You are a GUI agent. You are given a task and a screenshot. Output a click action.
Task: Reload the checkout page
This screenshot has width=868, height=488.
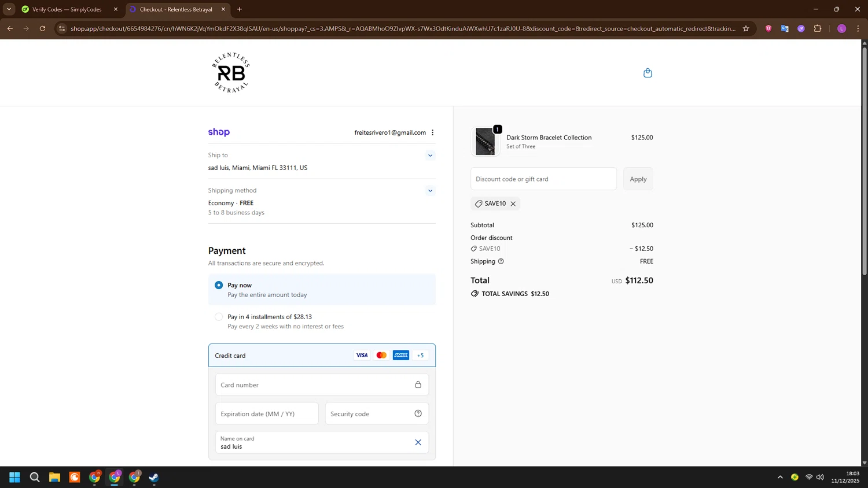tap(42, 28)
